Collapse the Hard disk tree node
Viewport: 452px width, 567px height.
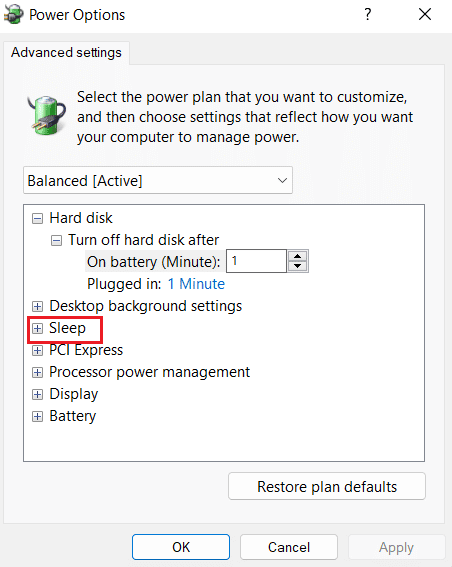tap(37, 218)
